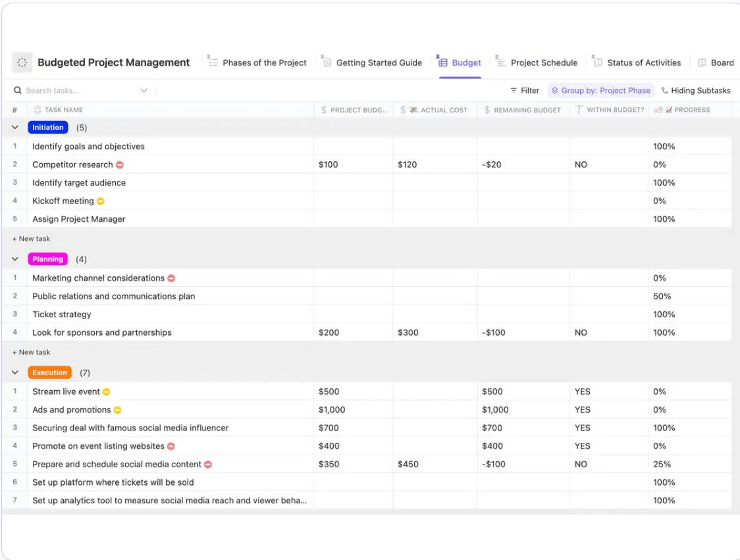Collapse the Execution group
The image size is (740, 560).
click(15, 372)
